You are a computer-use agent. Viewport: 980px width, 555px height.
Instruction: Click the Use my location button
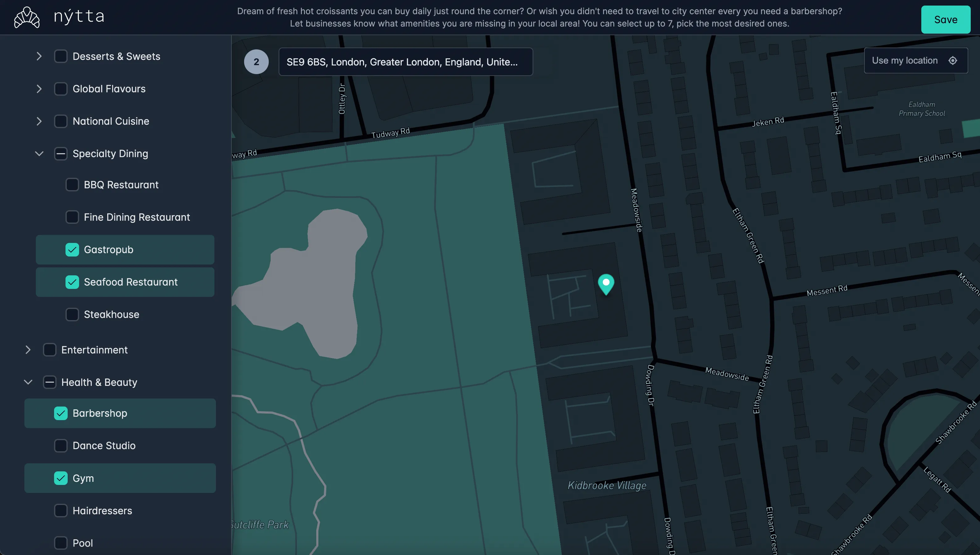905,61
